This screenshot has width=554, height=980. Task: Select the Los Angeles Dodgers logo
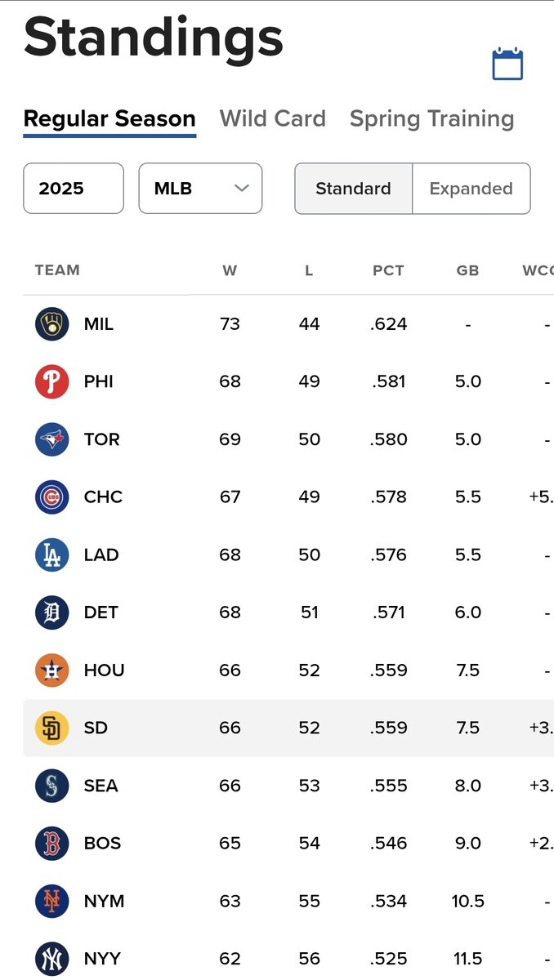pos(51,555)
